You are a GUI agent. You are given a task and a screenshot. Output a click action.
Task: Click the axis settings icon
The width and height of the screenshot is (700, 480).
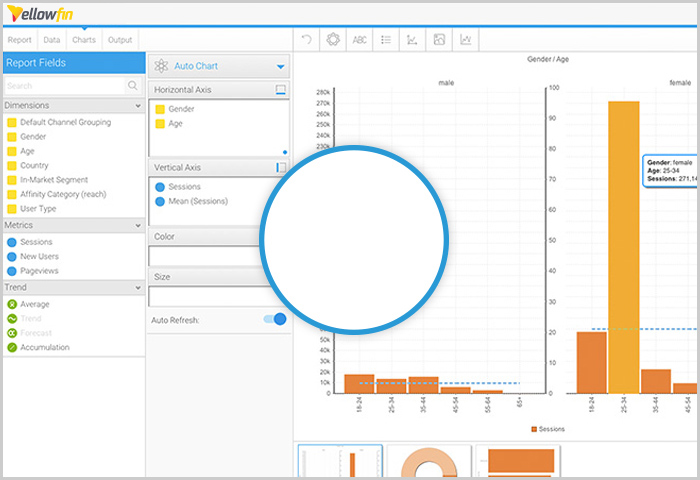411,40
